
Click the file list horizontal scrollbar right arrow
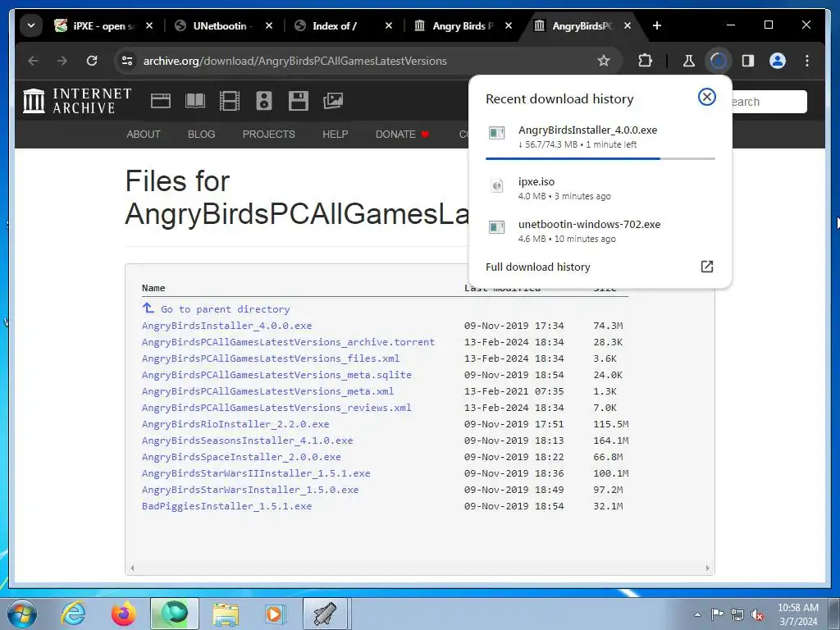tap(708, 568)
